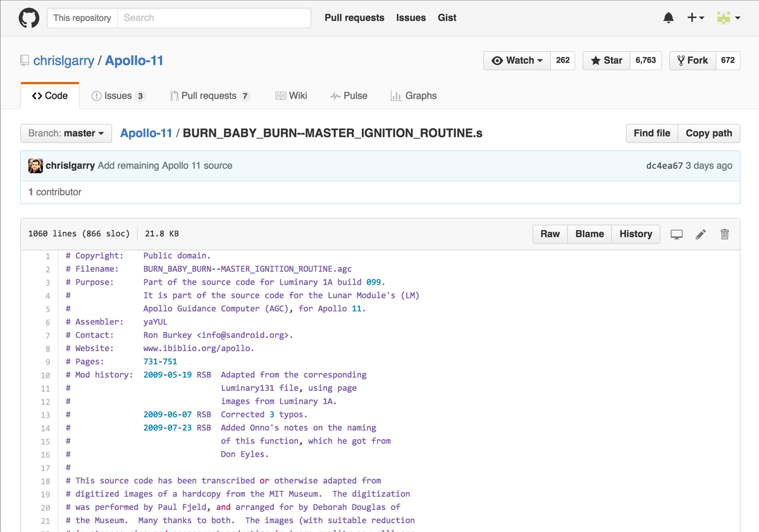Open file History
This screenshot has width=759, height=532.
coord(636,233)
